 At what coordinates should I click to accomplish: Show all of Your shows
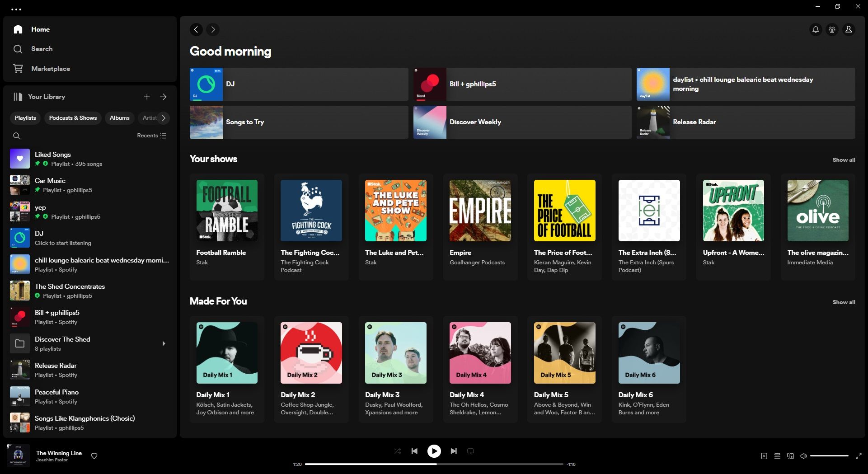click(844, 160)
